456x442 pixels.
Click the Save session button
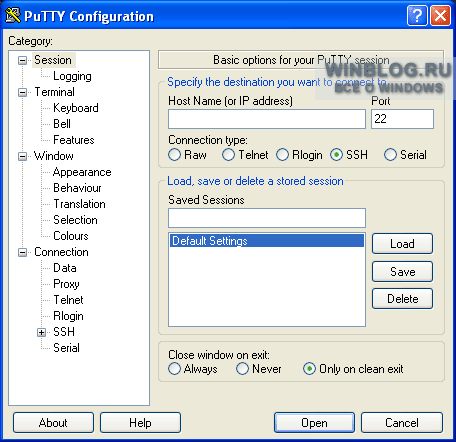[x=402, y=272]
